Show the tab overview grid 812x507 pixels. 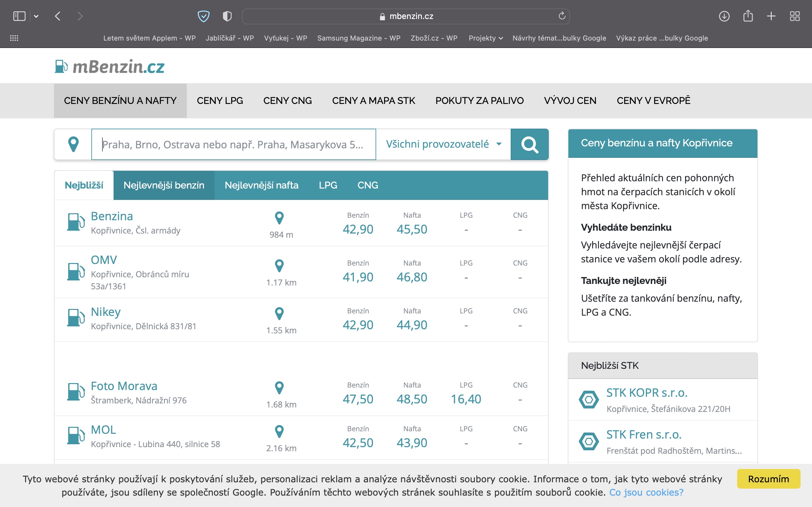(795, 16)
